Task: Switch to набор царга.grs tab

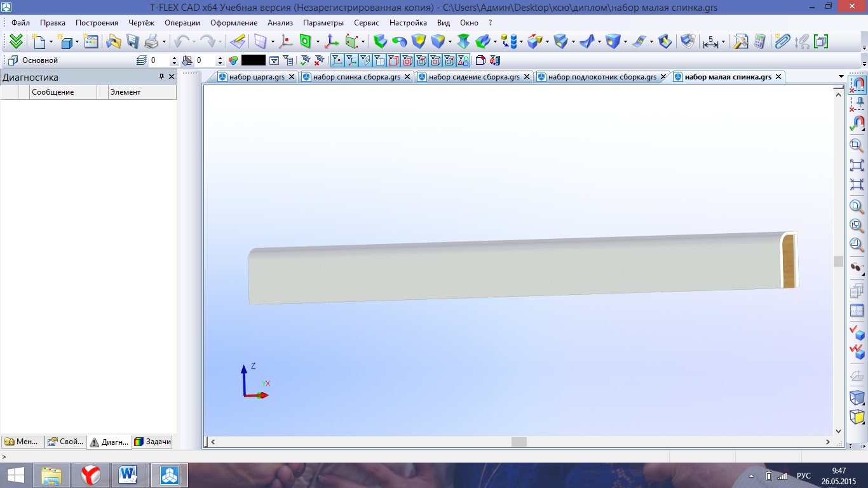Action: tap(256, 77)
